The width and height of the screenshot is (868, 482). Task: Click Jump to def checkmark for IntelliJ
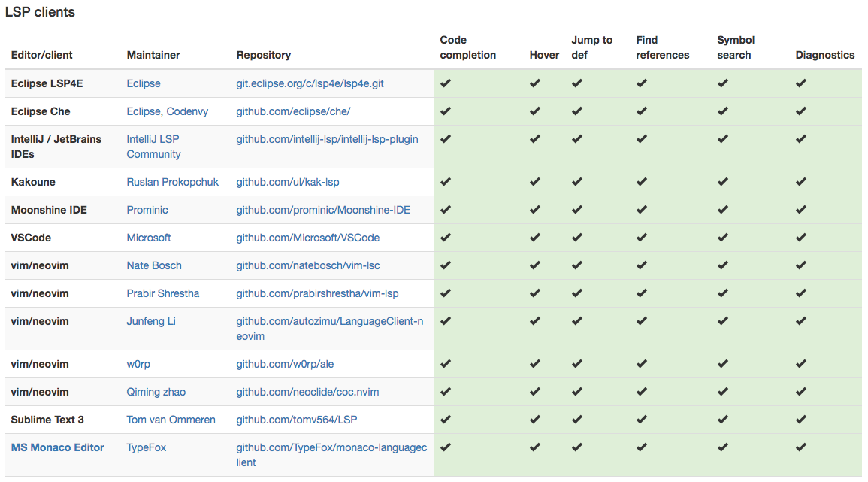(577, 138)
